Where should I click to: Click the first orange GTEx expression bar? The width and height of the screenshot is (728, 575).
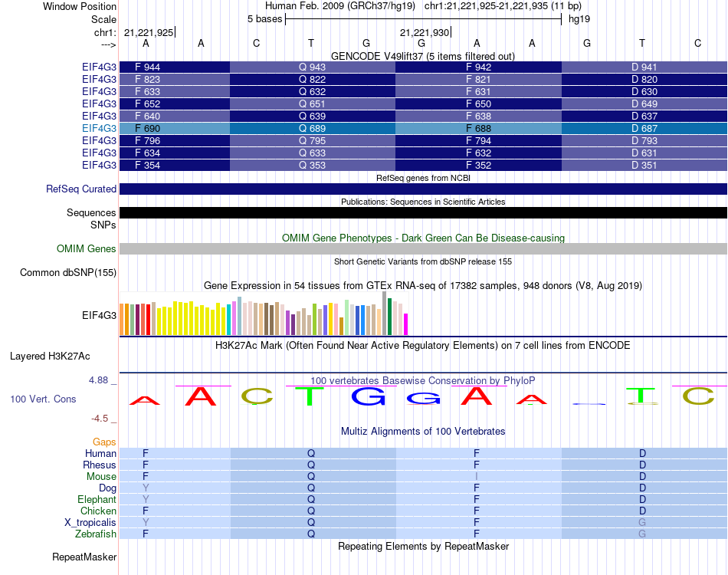tap(122, 319)
